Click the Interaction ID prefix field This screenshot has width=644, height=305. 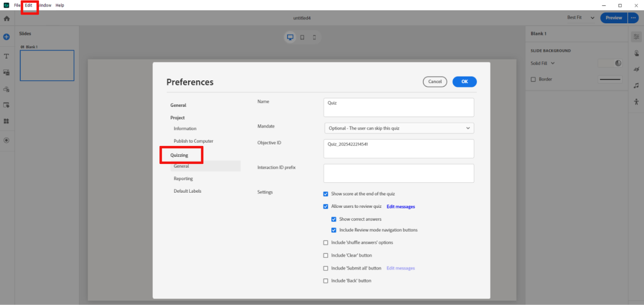tap(399, 174)
